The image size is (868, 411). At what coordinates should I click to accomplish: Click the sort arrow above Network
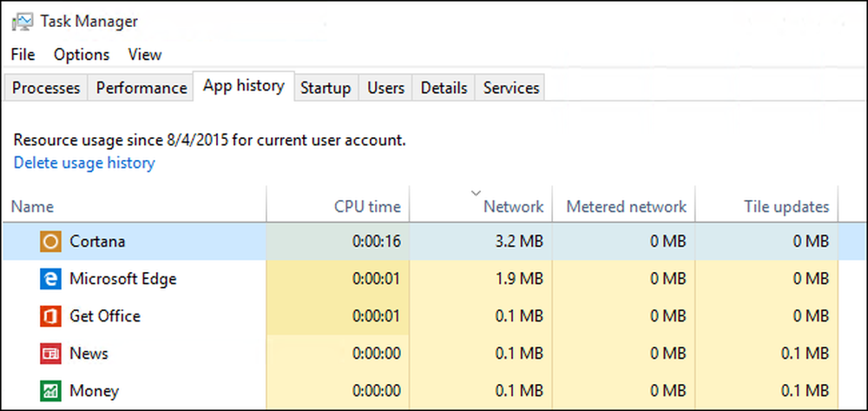[x=475, y=193]
